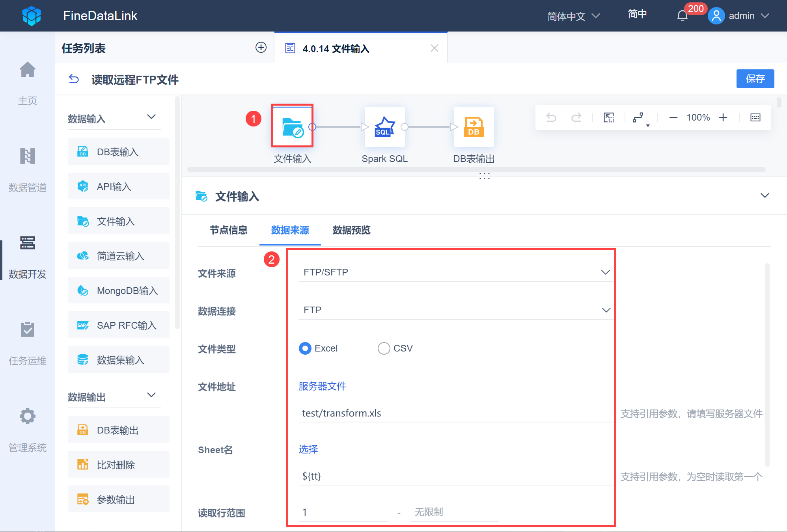The width and height of the screenshot is (787, 532).
Task: Click the 文件输入 node on canvas
Action: pos(292,127)
